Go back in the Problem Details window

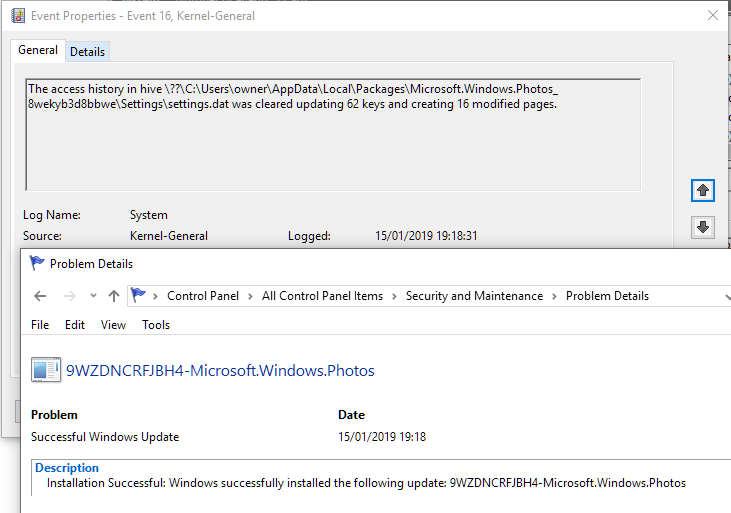(x=41, y=296)
